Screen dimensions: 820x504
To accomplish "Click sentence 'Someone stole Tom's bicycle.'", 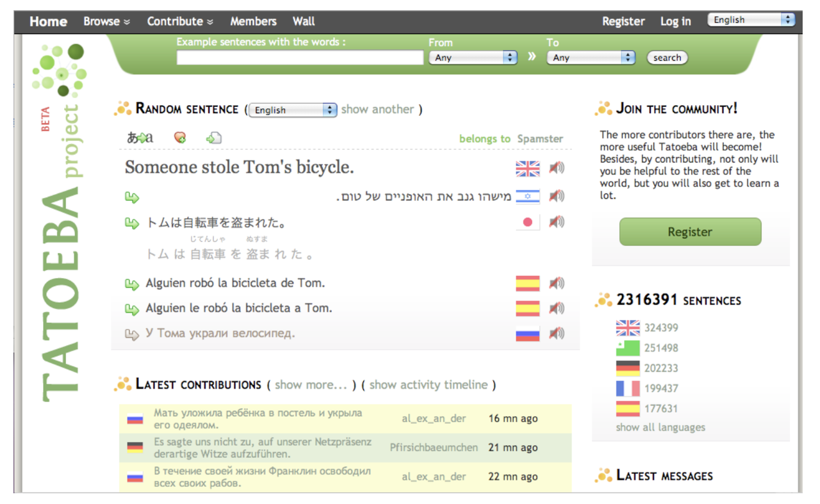I will 240,168.
